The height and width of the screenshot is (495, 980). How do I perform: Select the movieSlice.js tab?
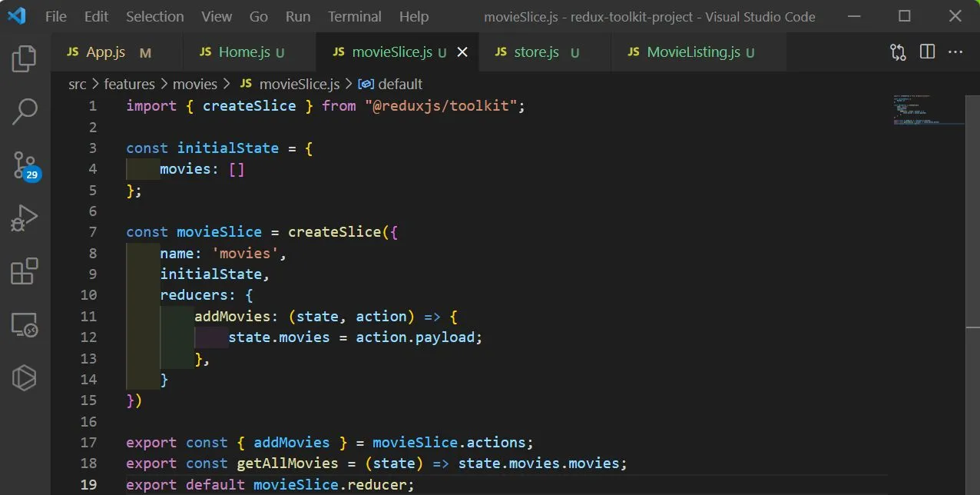point(397,52)
